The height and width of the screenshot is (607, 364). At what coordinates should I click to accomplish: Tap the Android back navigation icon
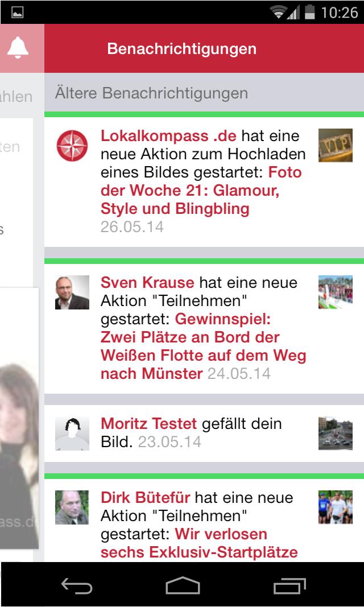77,586
